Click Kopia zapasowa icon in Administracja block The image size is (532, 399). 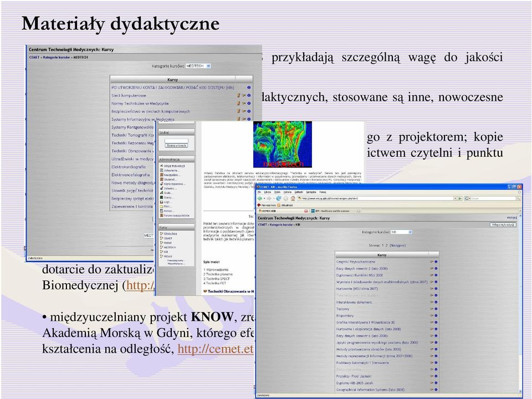161,184
